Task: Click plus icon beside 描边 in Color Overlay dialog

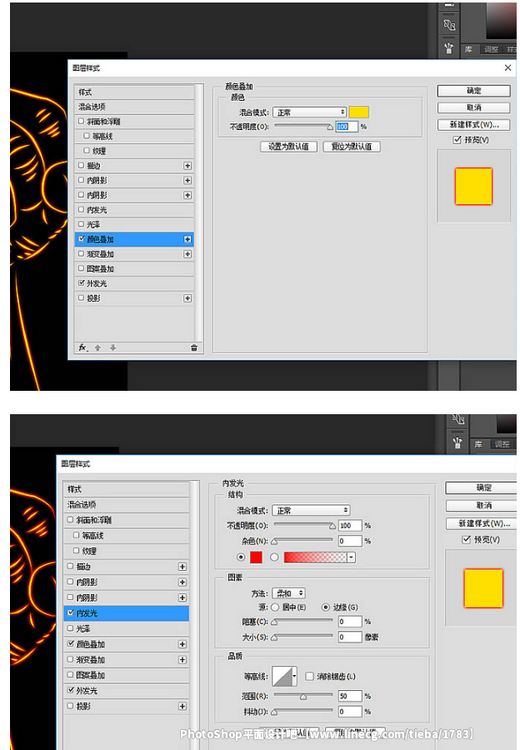Action: tap(188, 165)
